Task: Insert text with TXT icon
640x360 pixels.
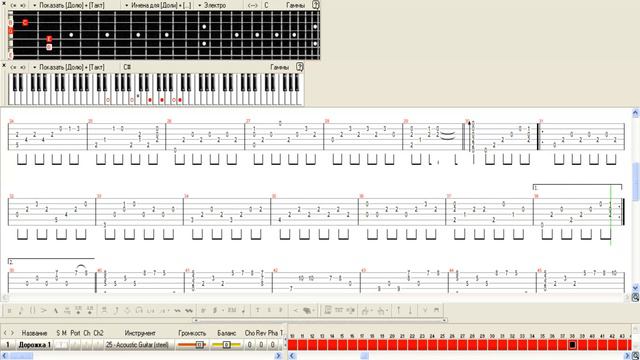Action: point(339,310)
